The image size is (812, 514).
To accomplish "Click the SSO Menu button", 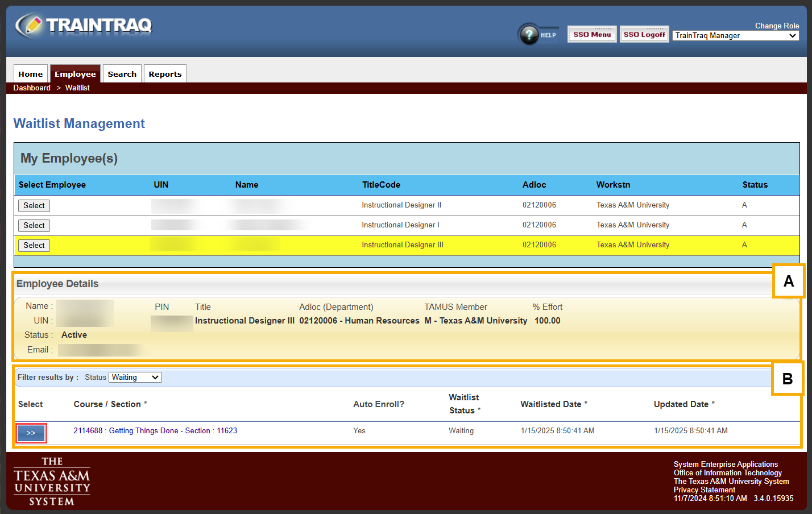I will coord(591,35).
